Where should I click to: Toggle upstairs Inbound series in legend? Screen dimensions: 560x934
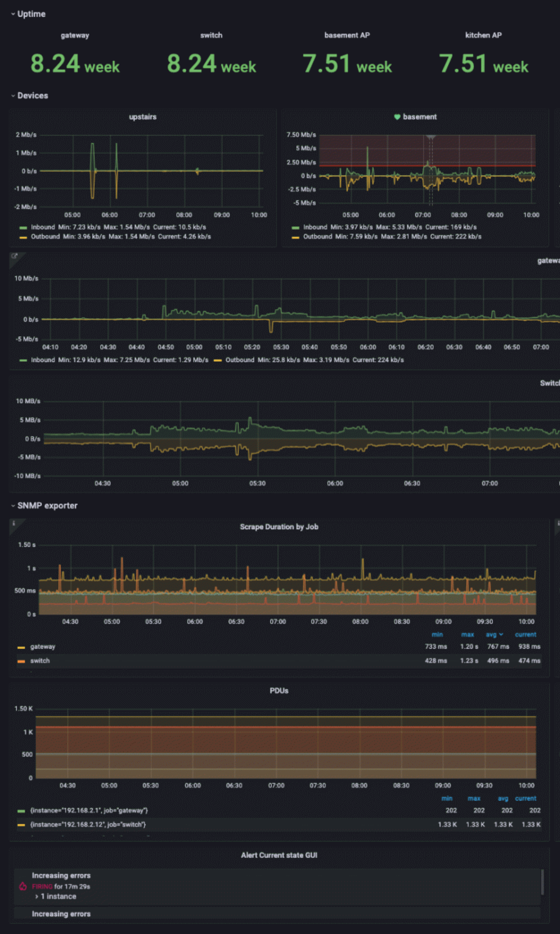point(43,227)
